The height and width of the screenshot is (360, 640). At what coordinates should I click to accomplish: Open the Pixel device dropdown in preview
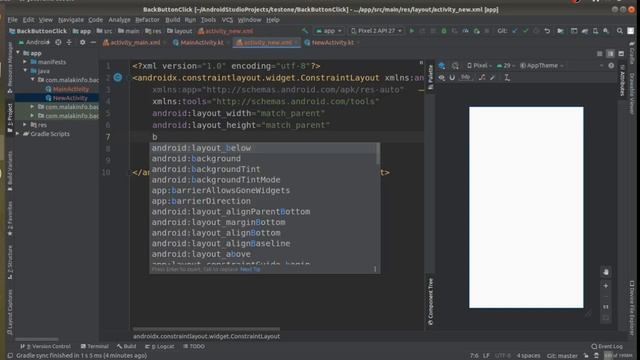(x=479, y=66)
